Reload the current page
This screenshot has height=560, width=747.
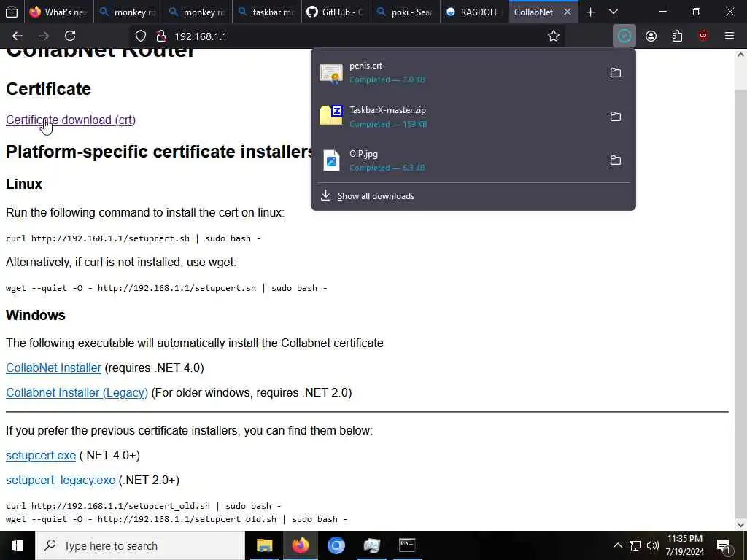70,36
